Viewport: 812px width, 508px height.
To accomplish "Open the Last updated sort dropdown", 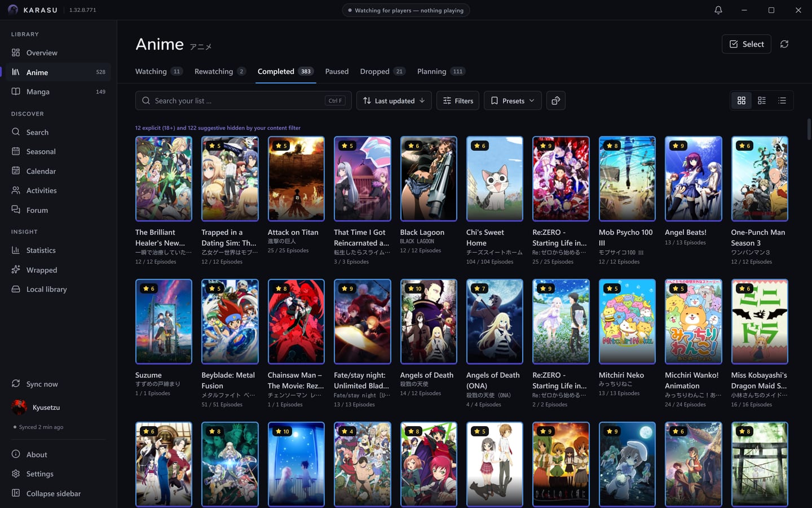I will click(x=394, y=100).
